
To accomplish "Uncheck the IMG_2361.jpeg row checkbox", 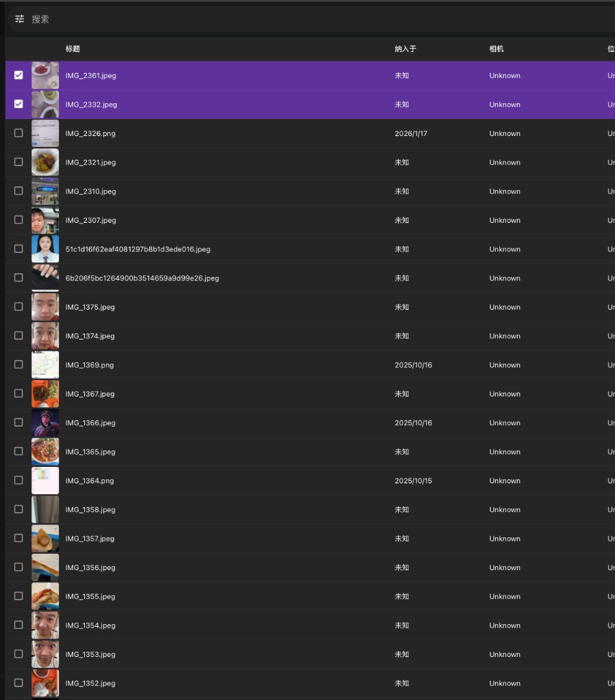I will pyautogui.click(x=18, y=75).
